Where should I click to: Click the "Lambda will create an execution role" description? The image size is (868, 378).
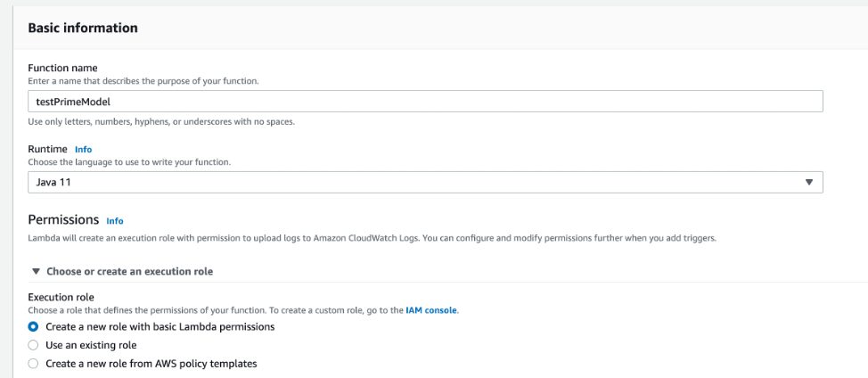[x=372, y=238]
